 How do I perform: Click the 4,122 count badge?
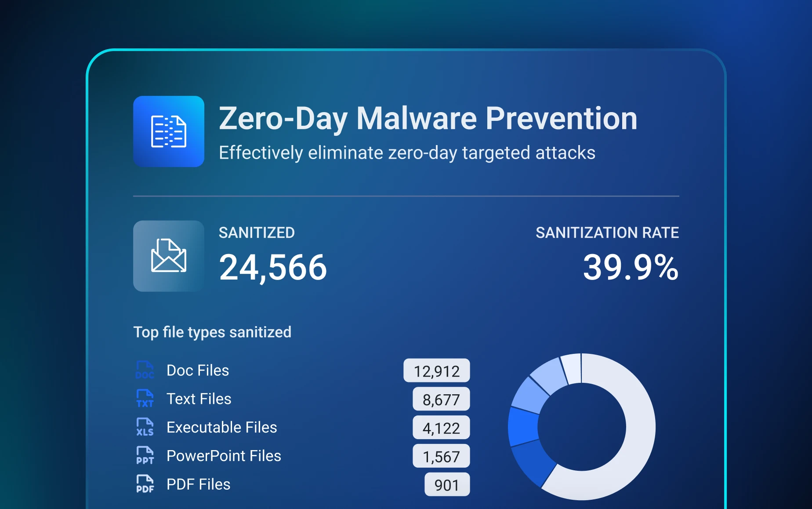point(441,428)
